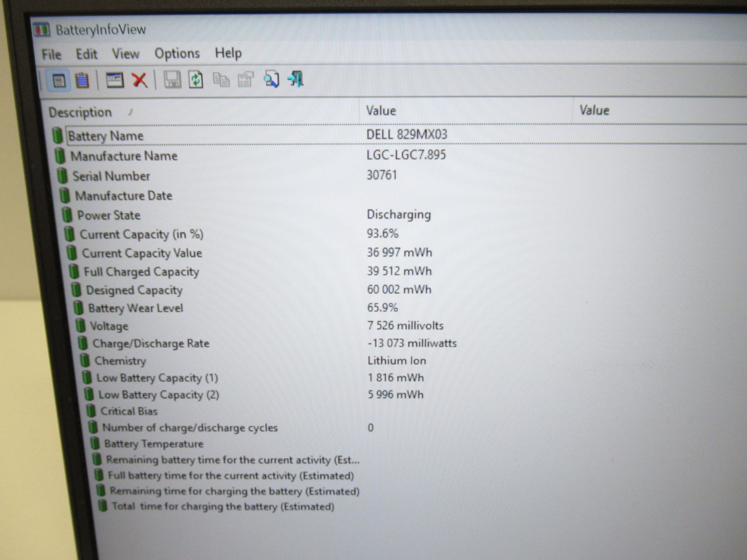Click the battery icon beside Chemistry
The width and height of the screenshot is (747, 560).
[x=85, y=360]
